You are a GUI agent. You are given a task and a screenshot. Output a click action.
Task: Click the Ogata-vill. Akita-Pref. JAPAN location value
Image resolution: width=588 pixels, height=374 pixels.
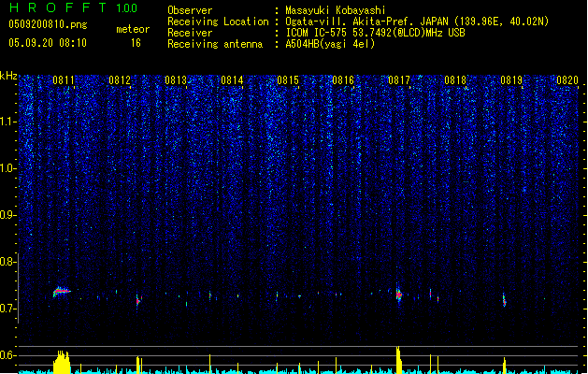pos(417,22)
